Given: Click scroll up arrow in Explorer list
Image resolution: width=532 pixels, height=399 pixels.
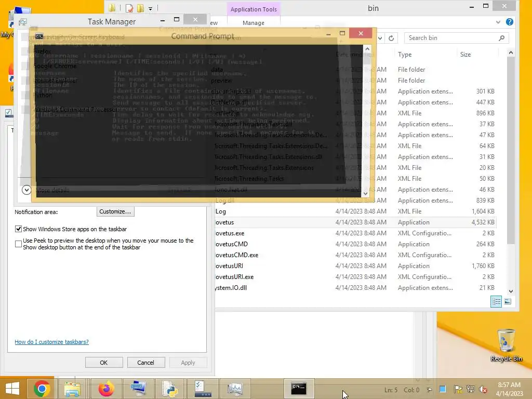Looking at the screenshot, I should coord(511,52).
